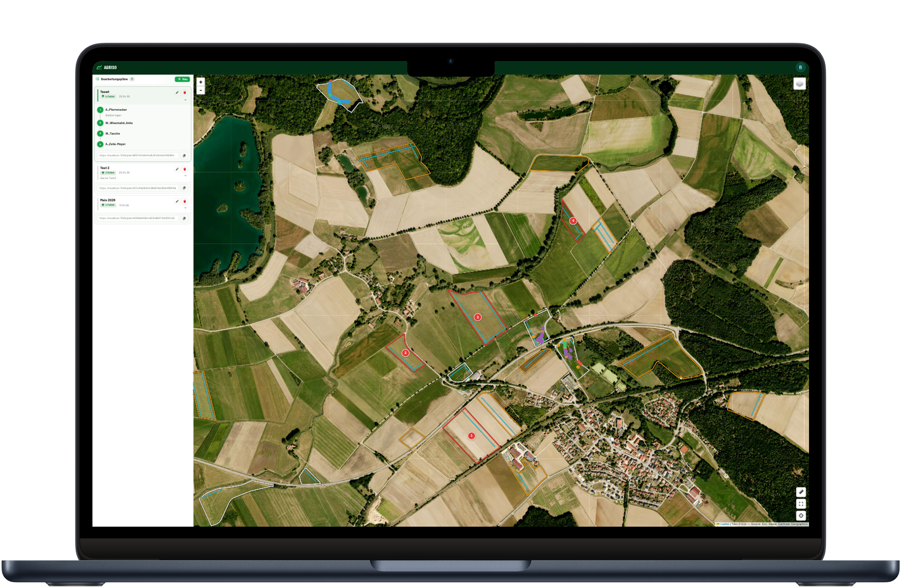Copy the Test 2 plan share link
Image resolution: width=902 pixels, height=588 pixels.
(x=184, y=188)
